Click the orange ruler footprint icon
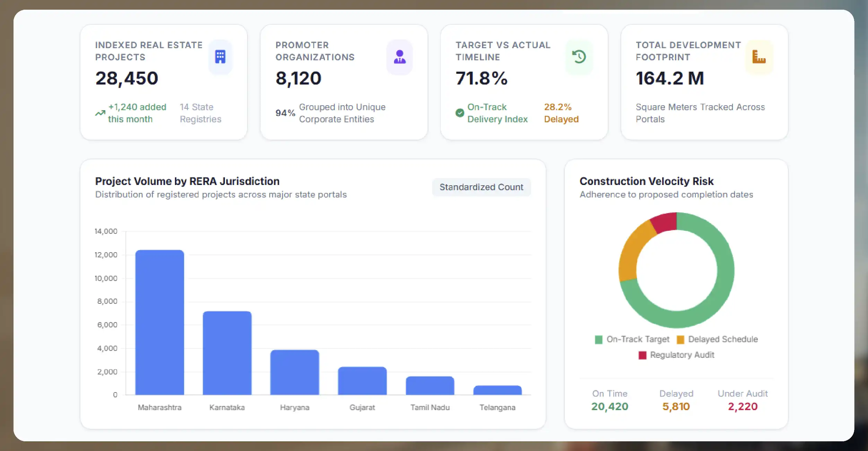Viewport: 868px width, 451px height. [x=759, y=57]
